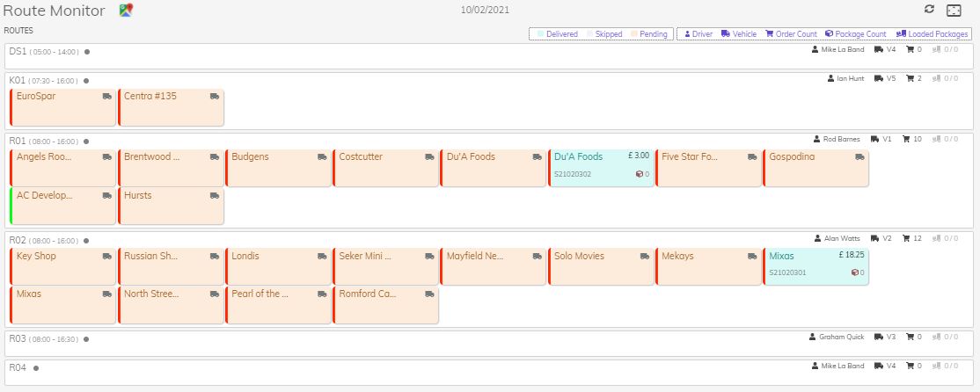Click the £ 3.00 amount on Du'A Foods
Viewport: 980px width, 392px height.
click(x=639, y=156)
